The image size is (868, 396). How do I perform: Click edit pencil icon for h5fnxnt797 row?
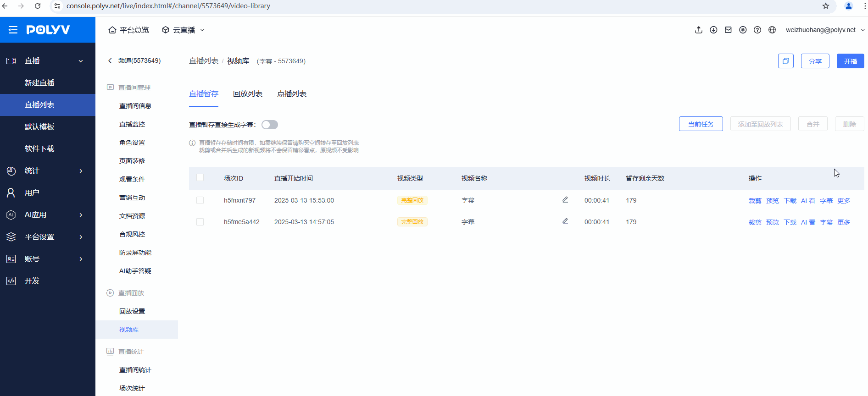pyautogui.click(x=565, y=200)
